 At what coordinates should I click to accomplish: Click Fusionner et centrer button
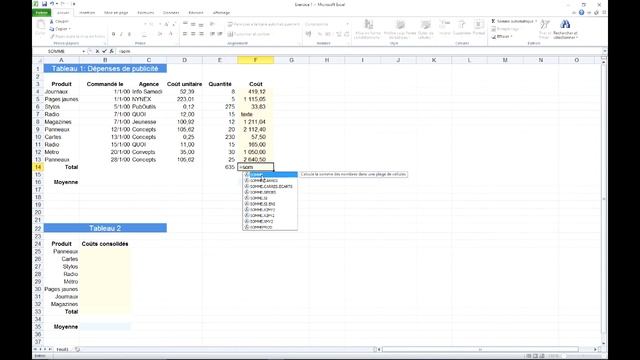click(249, 34)
